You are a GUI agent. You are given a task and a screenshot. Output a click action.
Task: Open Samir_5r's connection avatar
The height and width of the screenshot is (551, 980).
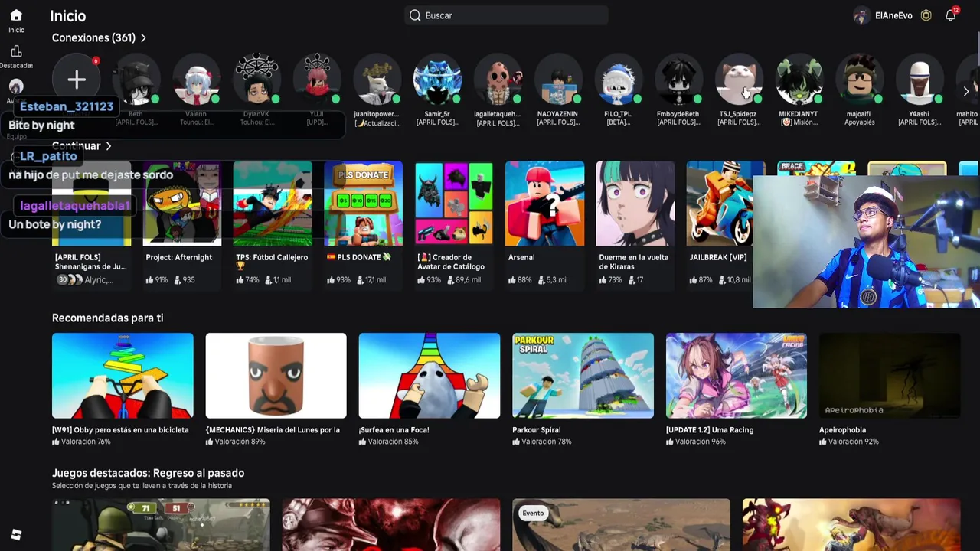coord(437,80)
